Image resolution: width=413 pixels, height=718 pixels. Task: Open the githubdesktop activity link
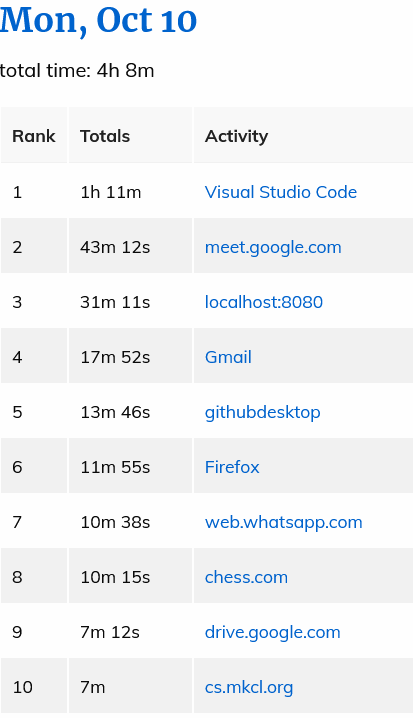tap(262, 412)
